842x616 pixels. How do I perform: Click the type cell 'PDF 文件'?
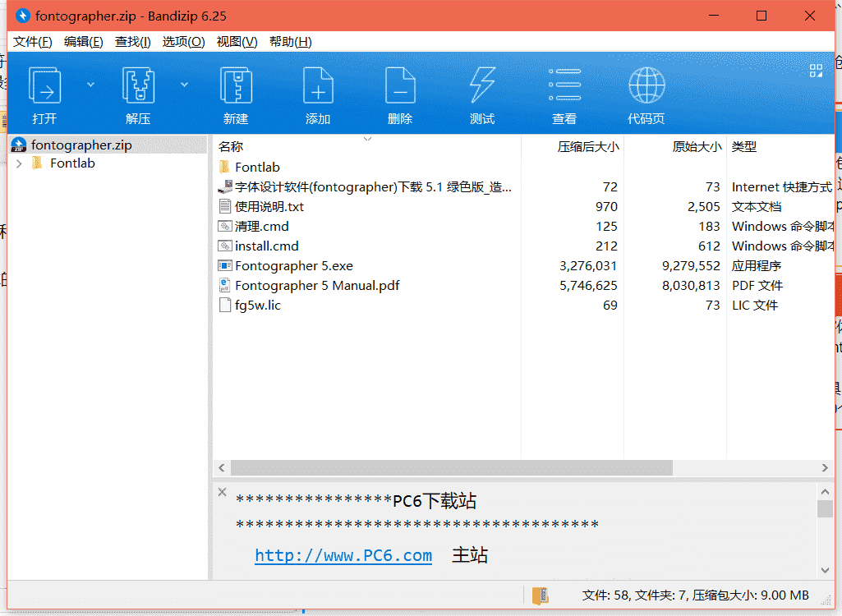[x=757, y=286]
